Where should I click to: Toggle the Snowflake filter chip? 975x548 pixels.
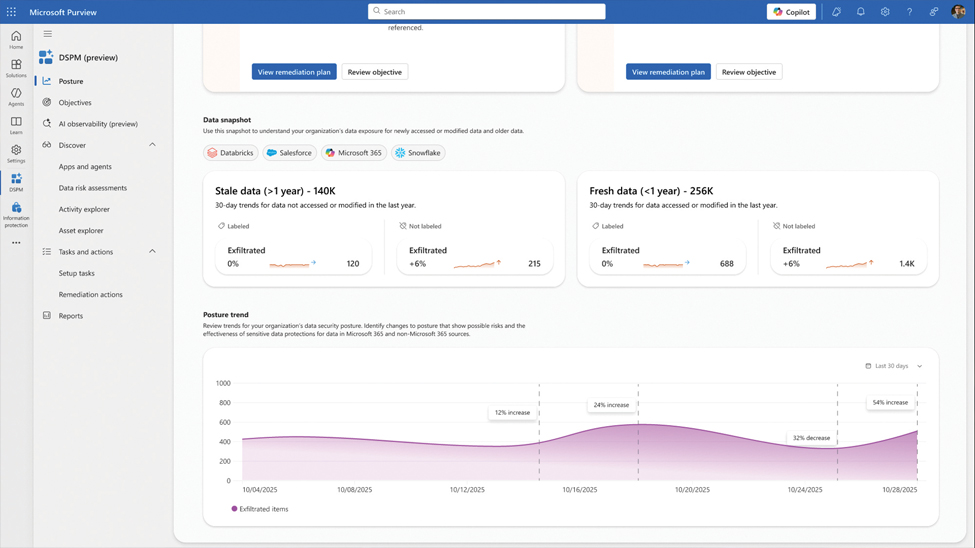tap(418, 152)
